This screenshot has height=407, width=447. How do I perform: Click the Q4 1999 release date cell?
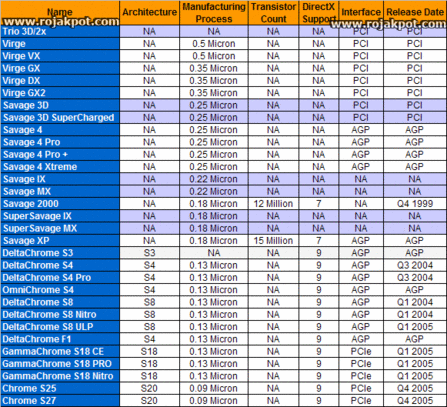[415, 204]
